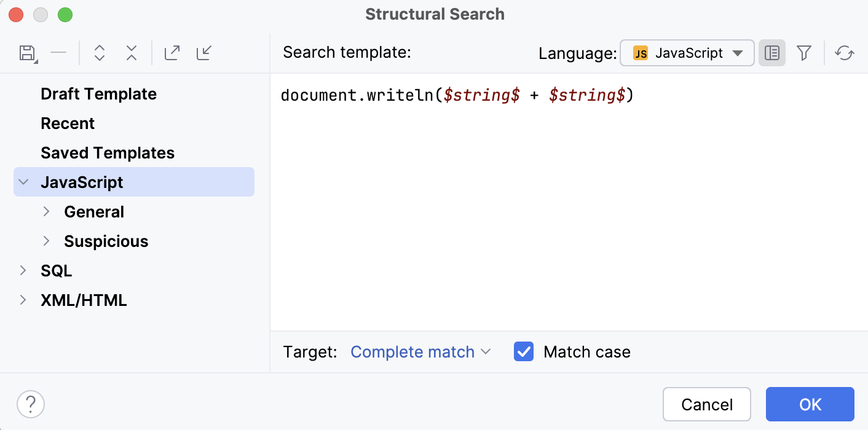Dismiss dialog with Cancel

tap(707, 404)
